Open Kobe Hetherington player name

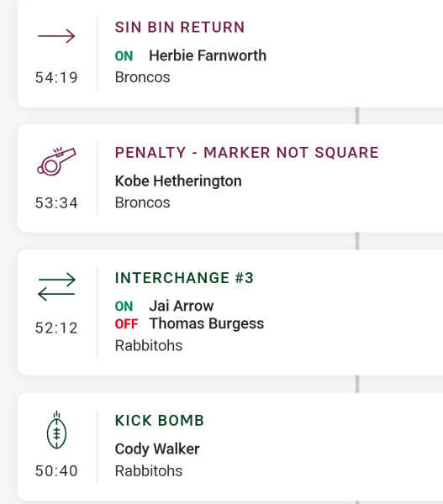click(x=178, y=181)
